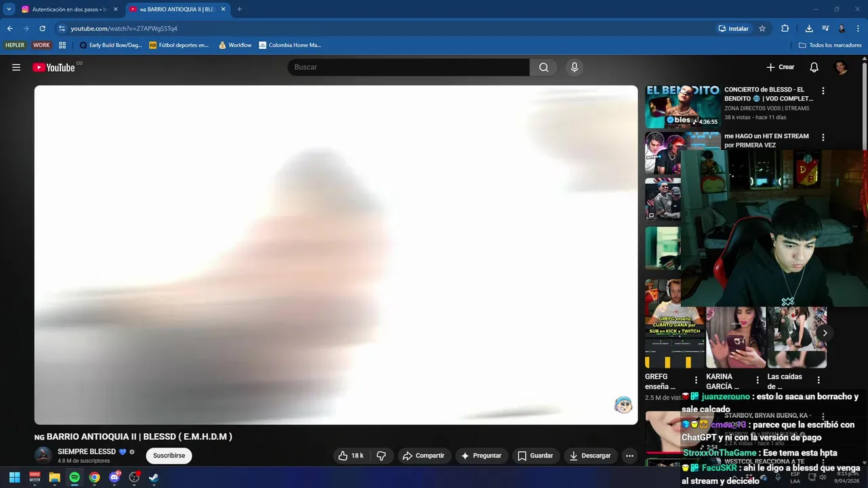
Task: Go back with the browser arrow
Action: (x=9, y=28)
